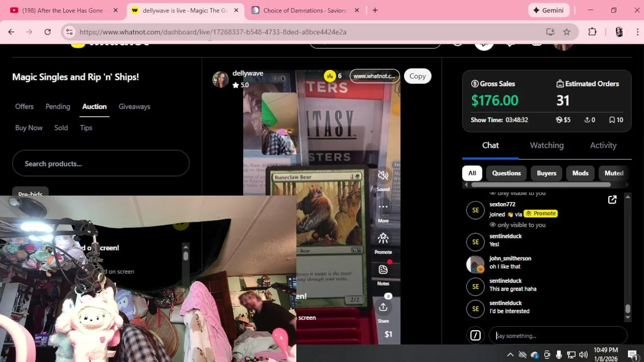Switch to the Watching tab
Viewport: 644px width, 362px height.
547,145
